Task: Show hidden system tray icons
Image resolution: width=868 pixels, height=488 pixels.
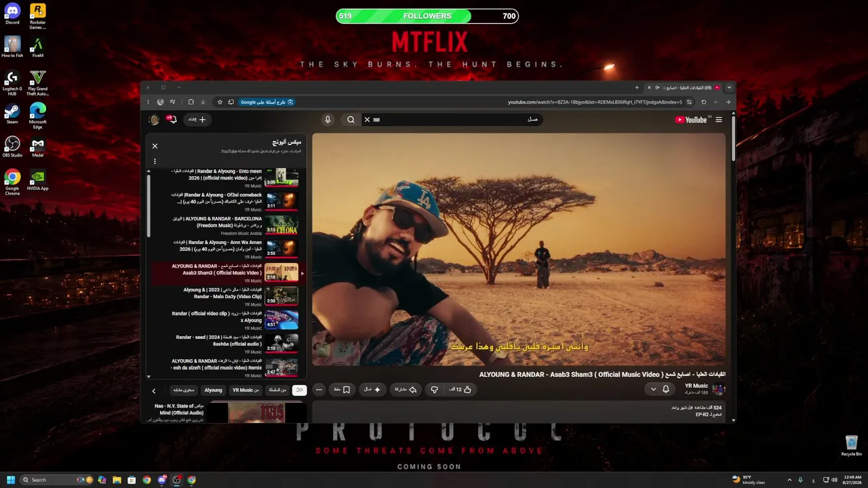Action: tap(789, 480)
